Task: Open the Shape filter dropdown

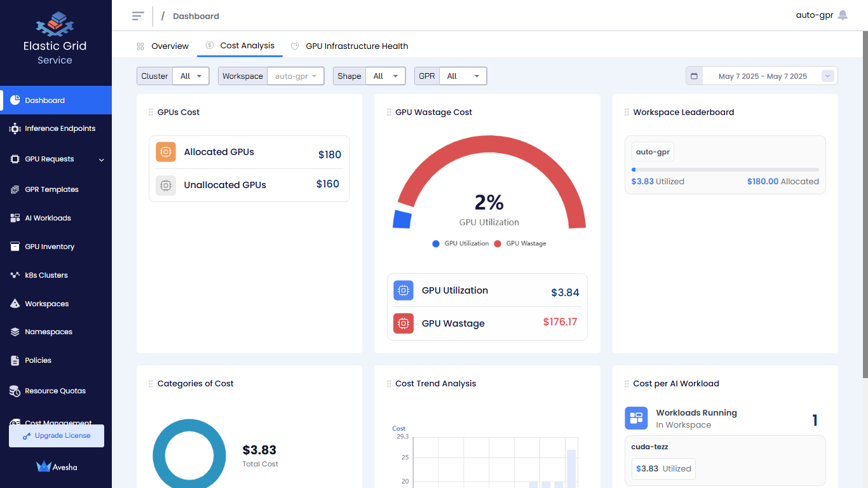Action: tap(388, 76)
